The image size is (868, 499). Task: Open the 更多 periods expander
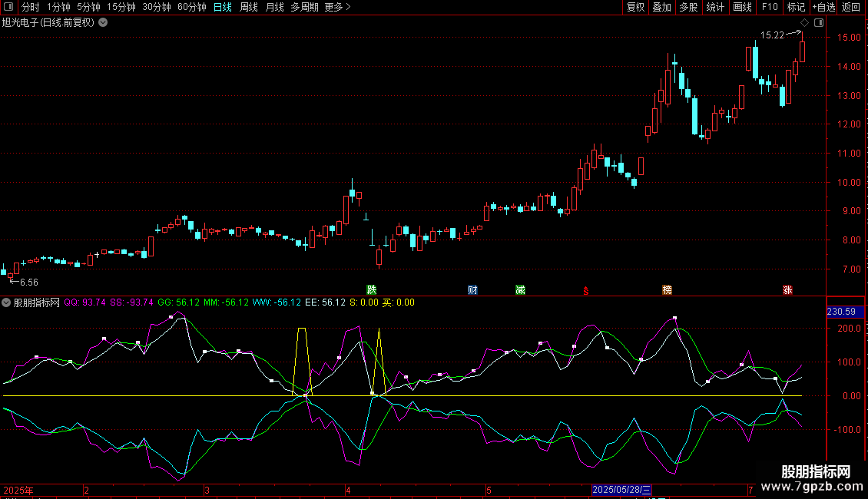[x=337, y=7]
